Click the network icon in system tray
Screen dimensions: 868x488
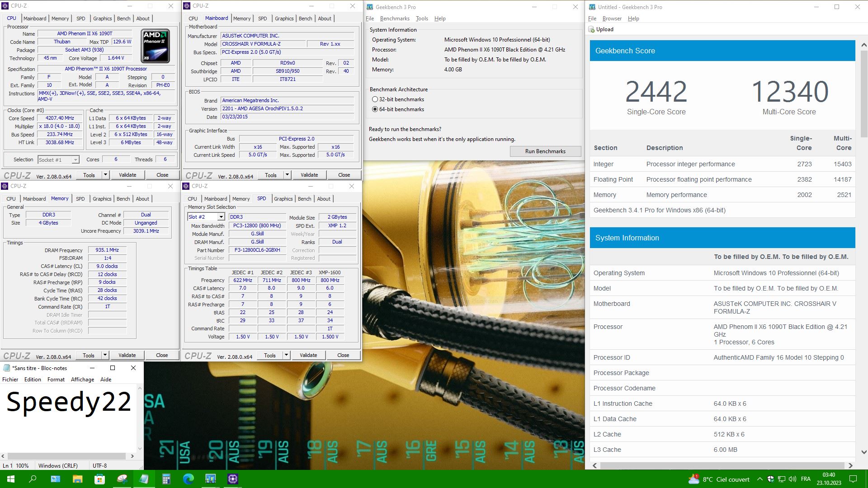[781, 479]
